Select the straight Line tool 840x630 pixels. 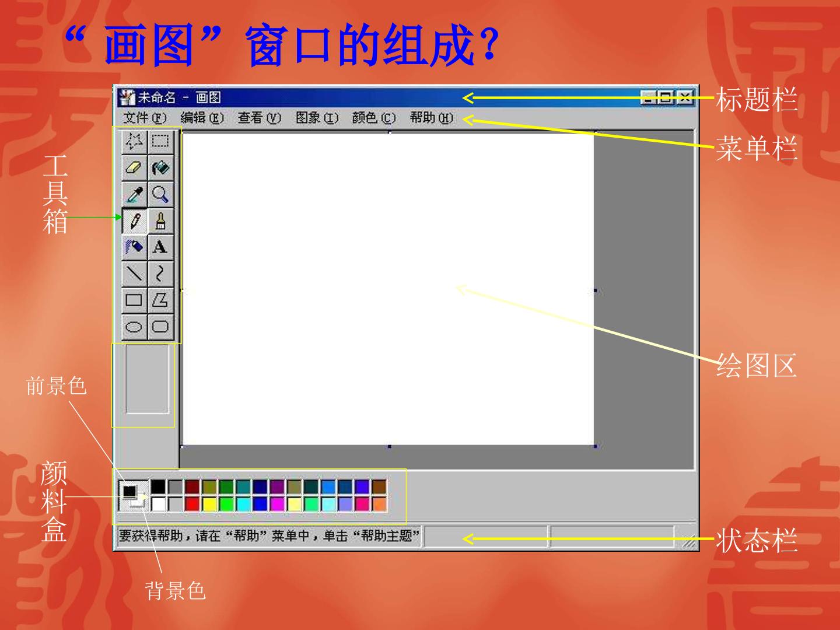pos(134,274)
